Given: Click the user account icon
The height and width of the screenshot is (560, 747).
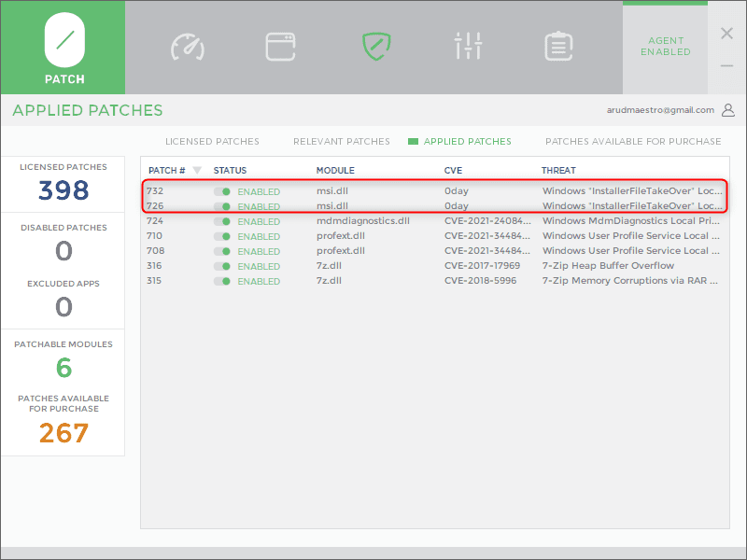Looking at the screenshot, I should (728, 110).
